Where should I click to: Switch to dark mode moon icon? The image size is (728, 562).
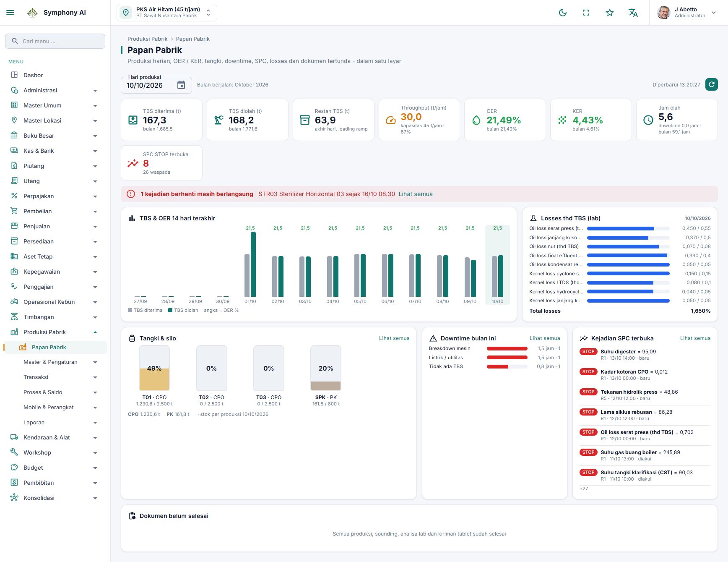click(x=563, y=13)
